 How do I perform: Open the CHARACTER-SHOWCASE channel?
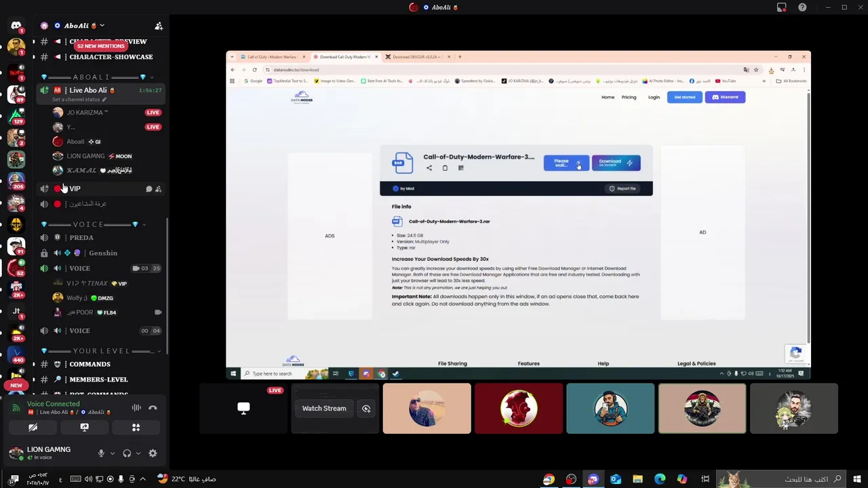[x=100, y=57]
